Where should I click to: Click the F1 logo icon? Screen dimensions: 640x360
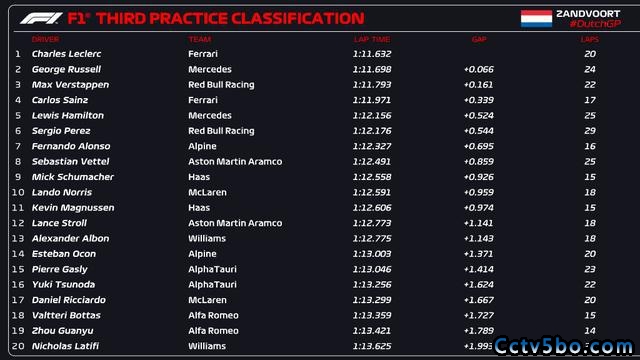[41, 18]
